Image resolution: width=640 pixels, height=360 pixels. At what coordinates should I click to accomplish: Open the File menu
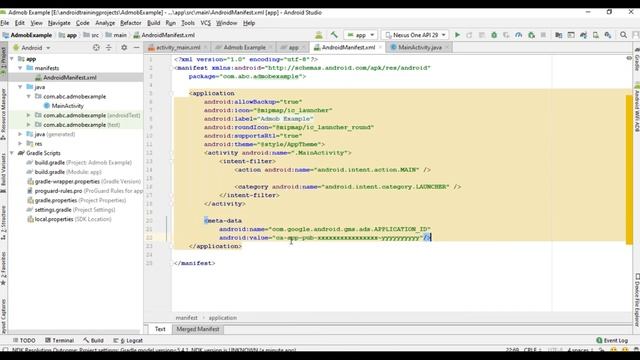[x=5, y=23]
